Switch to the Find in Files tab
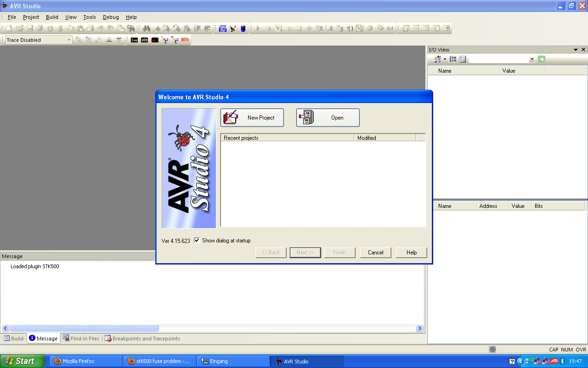588x368 pixels. tap(81, 339)
